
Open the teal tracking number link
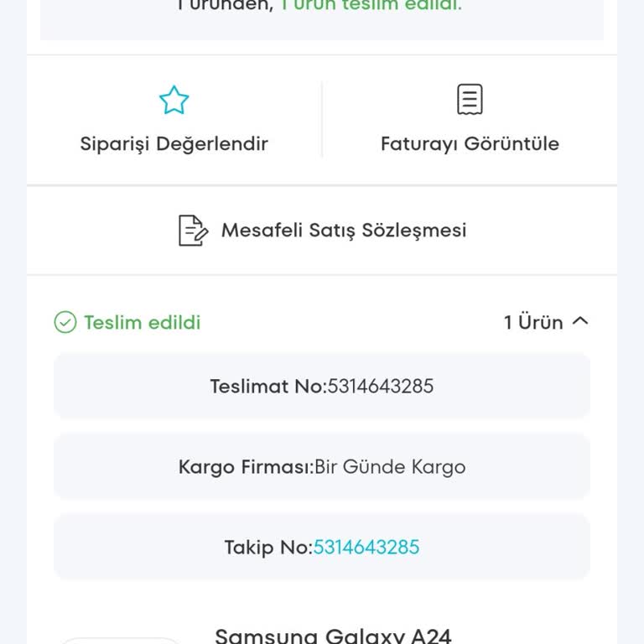coord(366,548)
